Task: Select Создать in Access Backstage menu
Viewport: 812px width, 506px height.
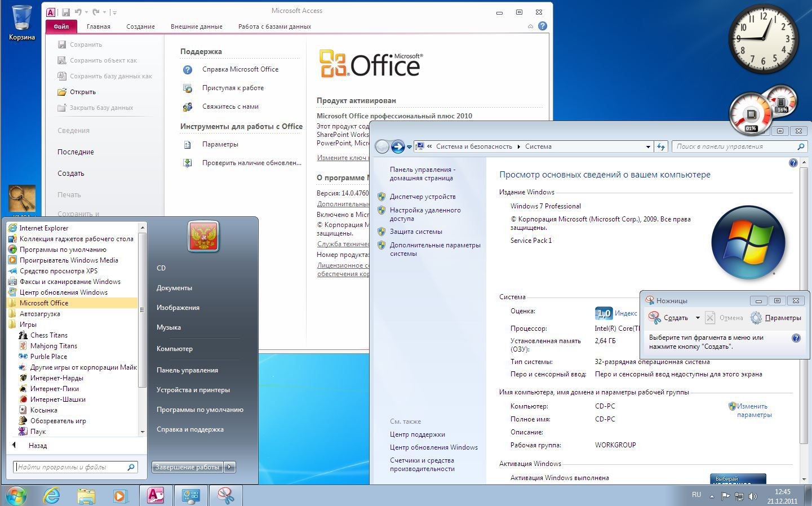Action: [71, 173]
